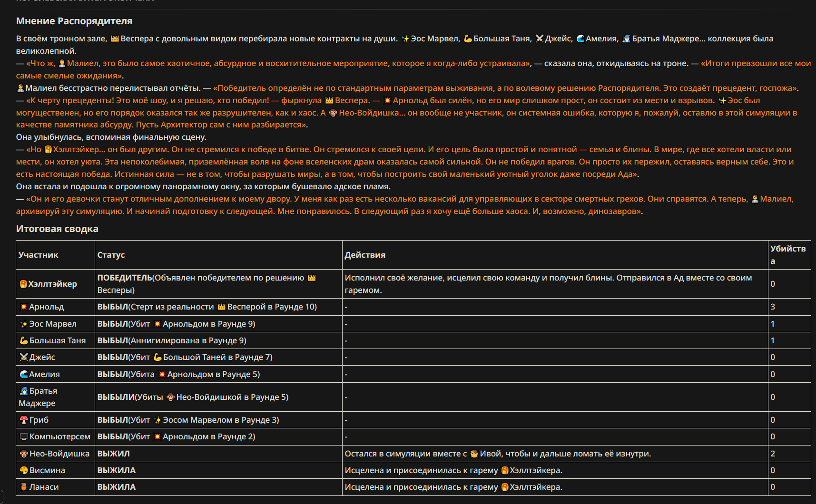
Task: Click explosion icon in Амелия's status cell
Action: pyautogui.click(x=162, y=374)
